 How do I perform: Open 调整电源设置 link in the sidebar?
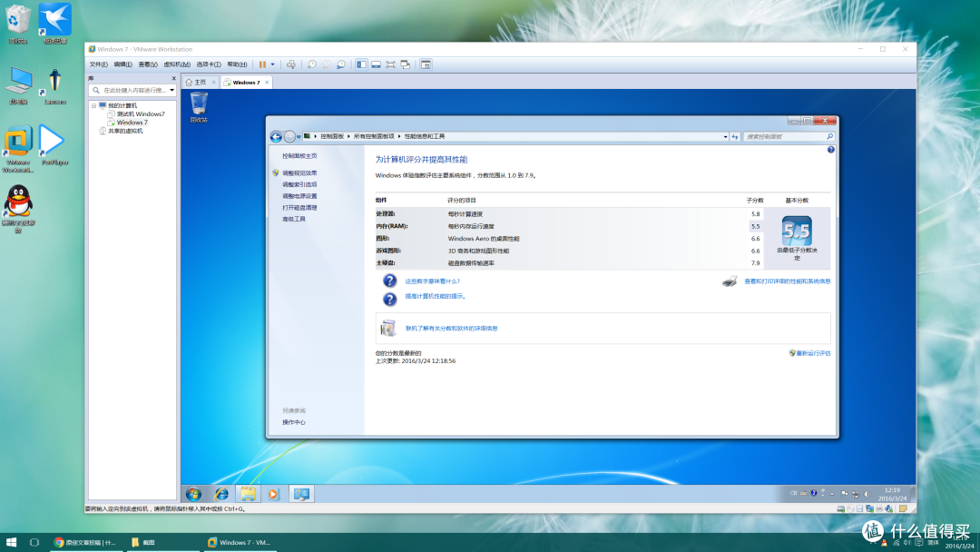coord(299,196)
